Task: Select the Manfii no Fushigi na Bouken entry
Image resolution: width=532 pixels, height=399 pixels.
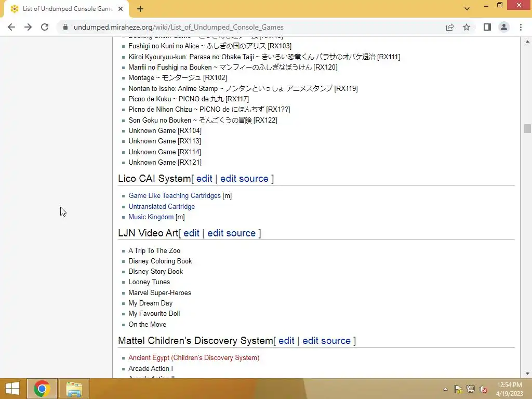Action: 233,68
